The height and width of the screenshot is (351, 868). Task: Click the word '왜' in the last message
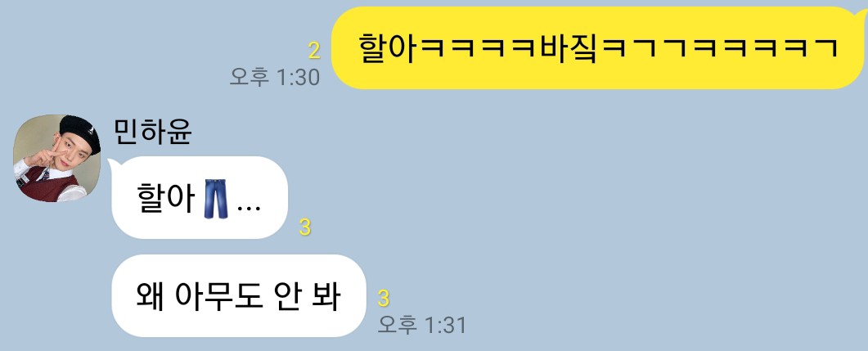(x=150, y=296)
